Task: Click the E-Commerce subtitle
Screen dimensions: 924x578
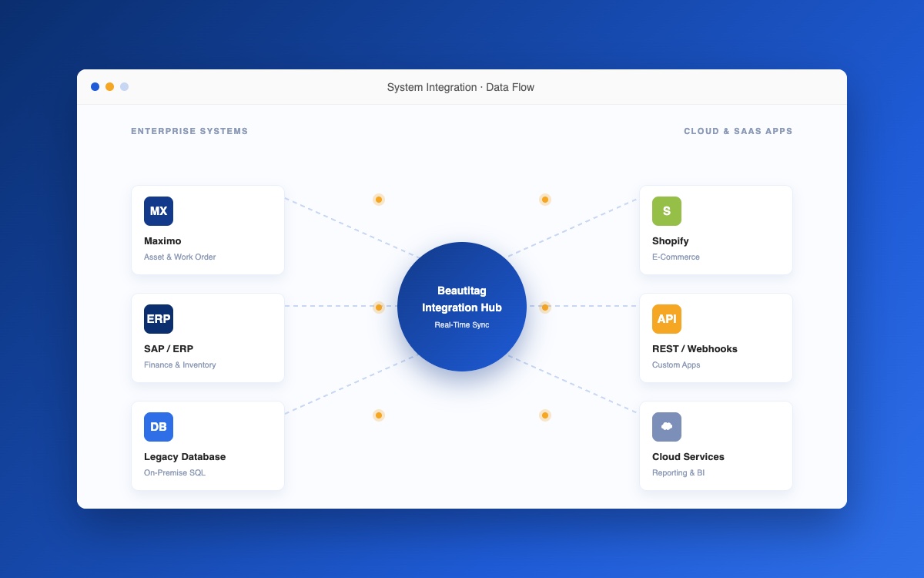Action: point(676,257)
